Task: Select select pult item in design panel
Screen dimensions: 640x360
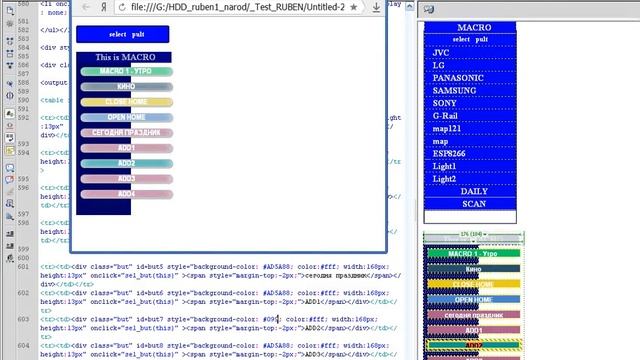Action: pyautogui.click(x=470, y=40)
